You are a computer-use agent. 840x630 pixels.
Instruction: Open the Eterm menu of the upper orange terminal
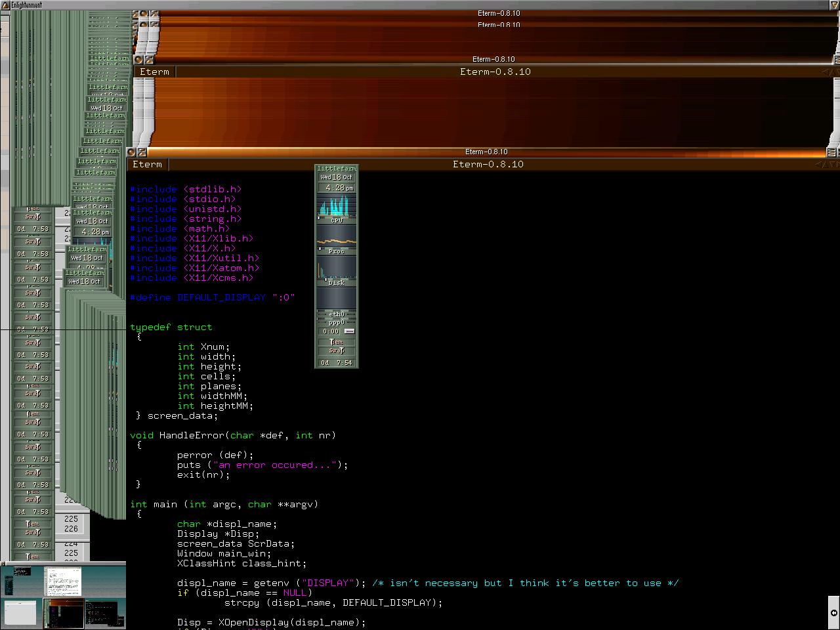click(x=154, y=72)
